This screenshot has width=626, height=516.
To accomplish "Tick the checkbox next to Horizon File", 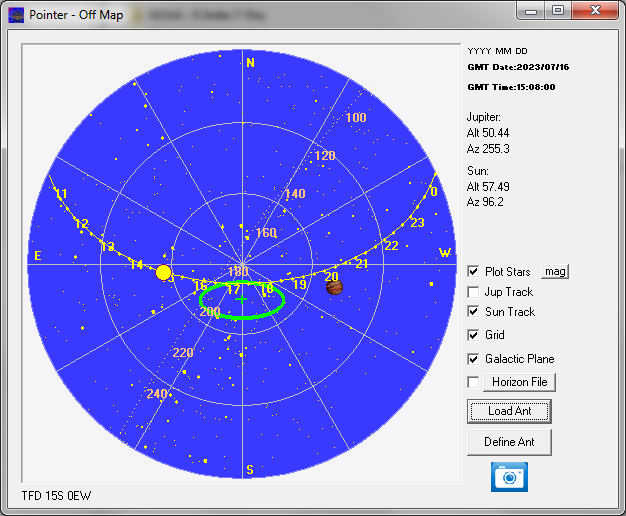I will 473,382.
